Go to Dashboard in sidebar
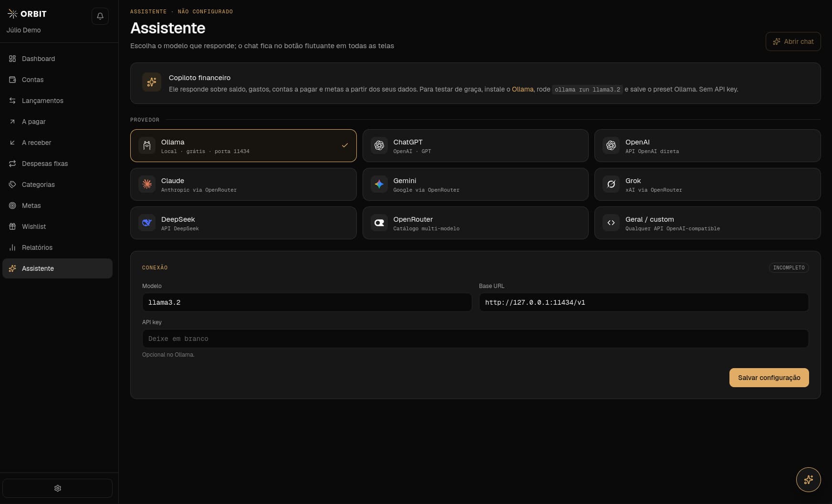This screenshot has width=832, height=504. pos(58,59)
